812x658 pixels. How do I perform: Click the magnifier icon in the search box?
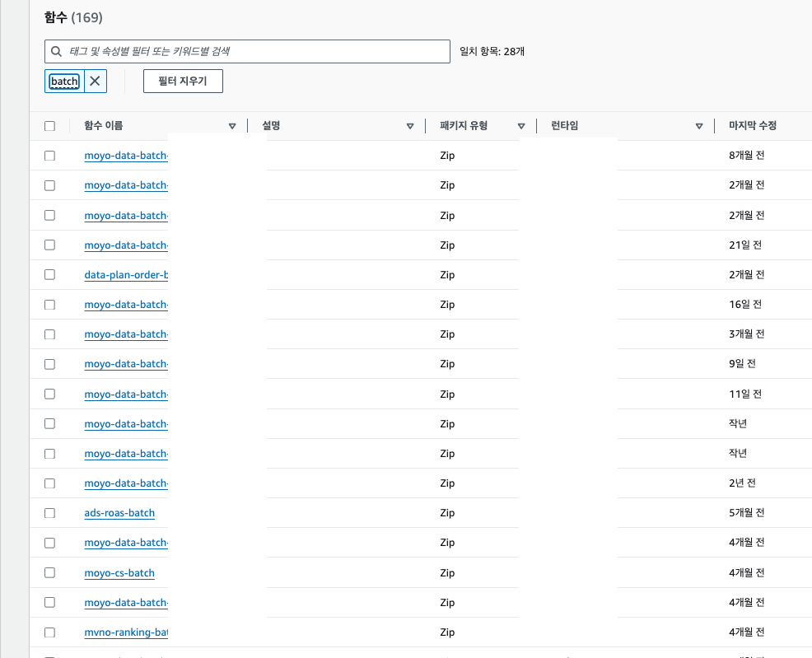click(x=56, y=51)
